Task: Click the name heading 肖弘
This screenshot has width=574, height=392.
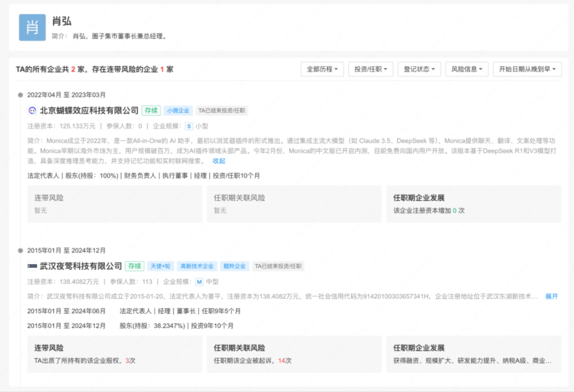Action: (62, 21)
